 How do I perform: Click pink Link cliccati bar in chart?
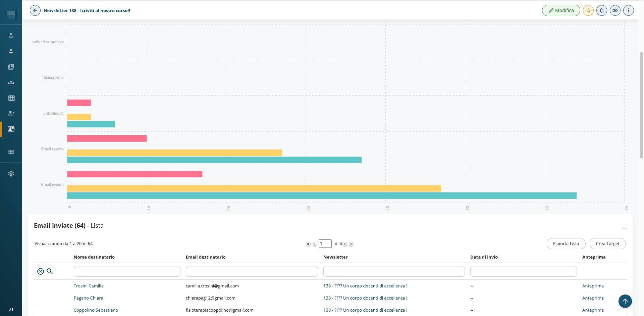click(x=79, y=103)
